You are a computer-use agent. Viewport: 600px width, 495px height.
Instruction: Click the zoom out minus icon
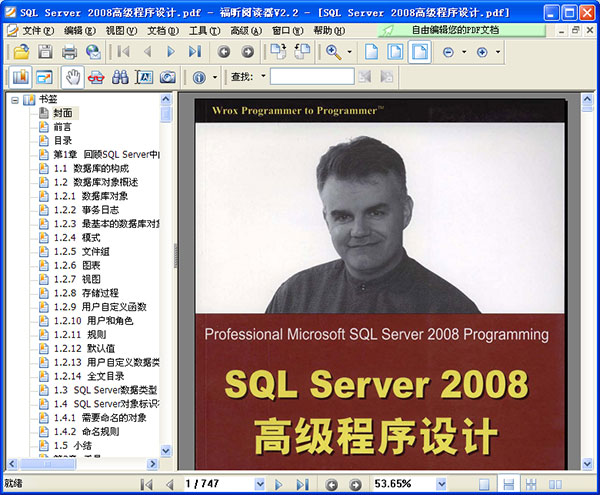(448, 52)
